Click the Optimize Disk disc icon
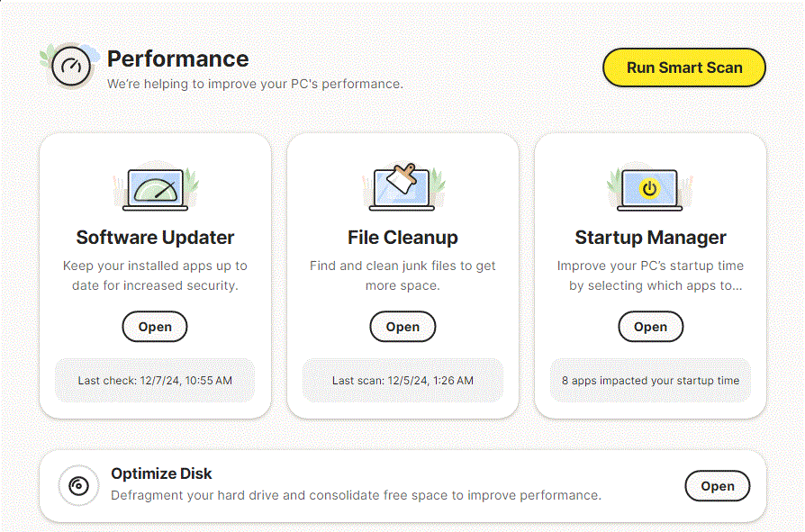This screenshot has width=805, height=532. [x=79, y=486]
